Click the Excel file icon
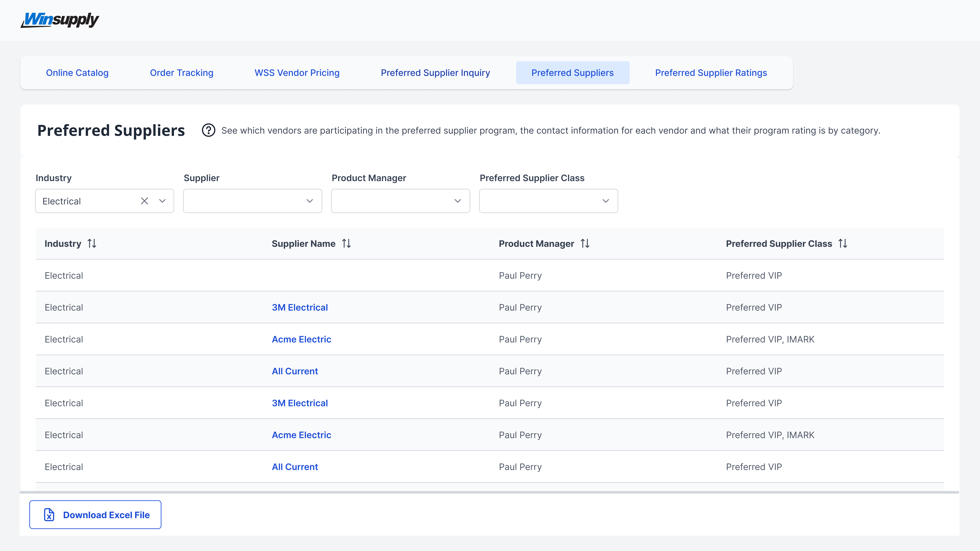Screen dimensions: 980x551 (x=49, y=514)
